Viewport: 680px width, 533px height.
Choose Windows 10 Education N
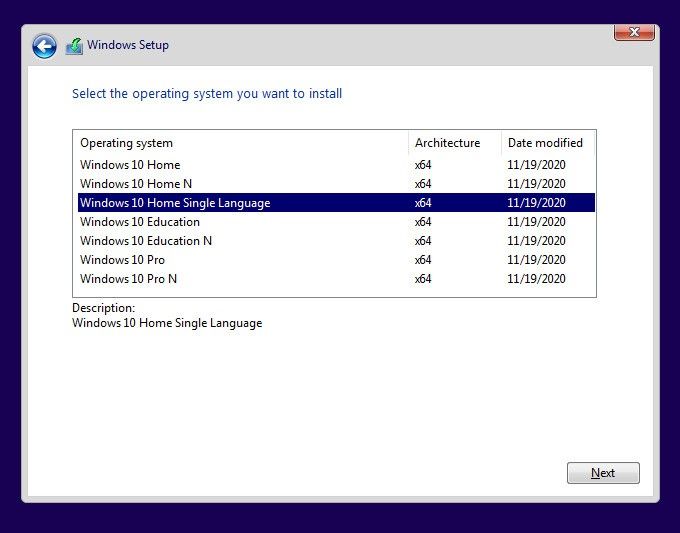coord(336,241)
